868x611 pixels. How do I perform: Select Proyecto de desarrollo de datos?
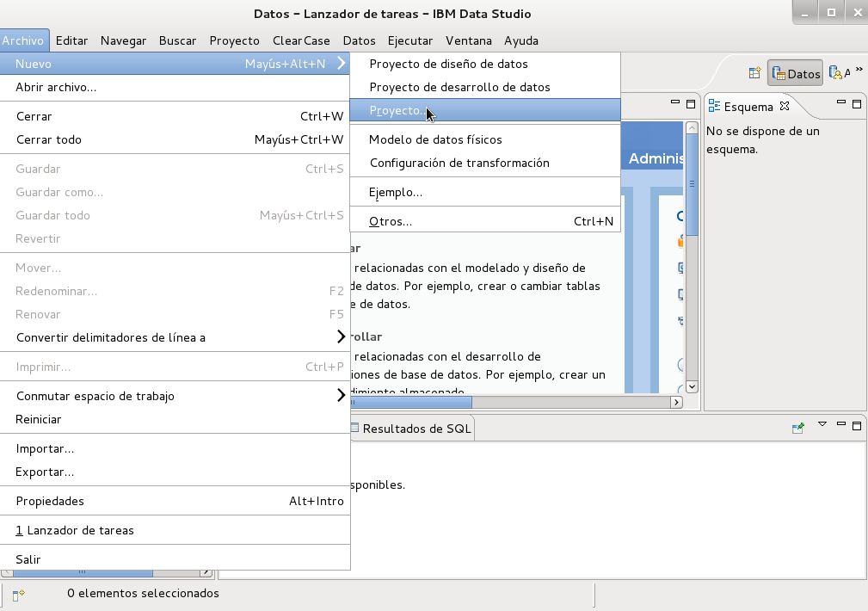pyautogui.click(x=485, y=87)
